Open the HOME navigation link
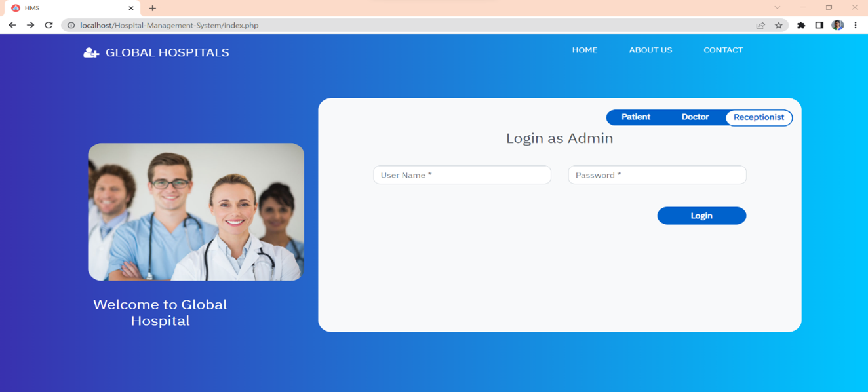The image size is (868, 392). pos(584,50)
